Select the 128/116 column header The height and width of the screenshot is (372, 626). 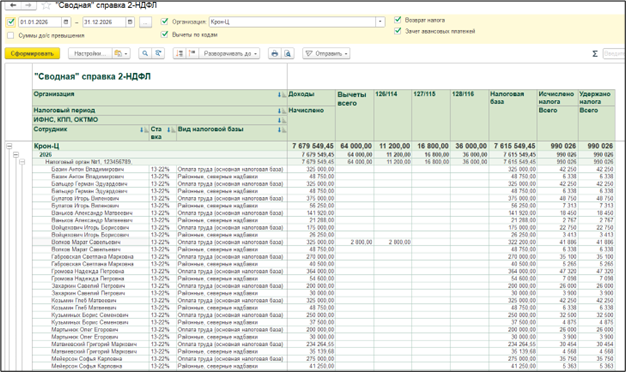coord(470,115)
